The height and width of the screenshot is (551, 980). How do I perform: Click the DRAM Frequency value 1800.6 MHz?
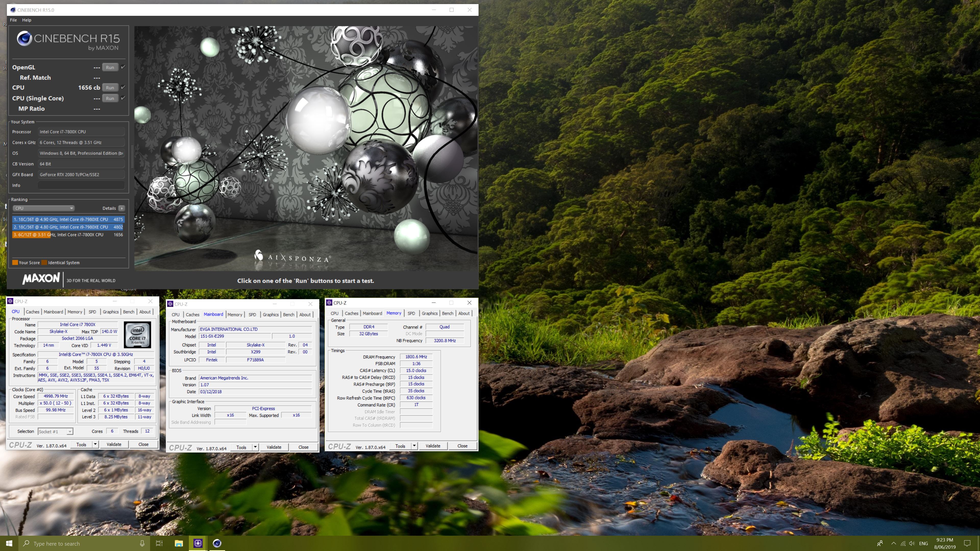(416, 357)
